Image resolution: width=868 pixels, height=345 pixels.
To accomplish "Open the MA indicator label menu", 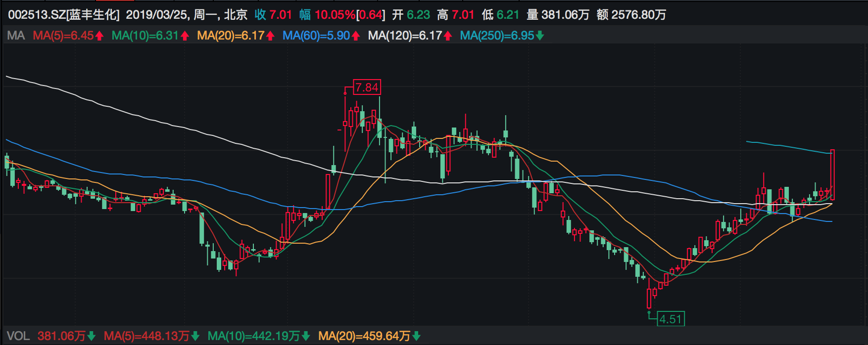I will [16, 36].
